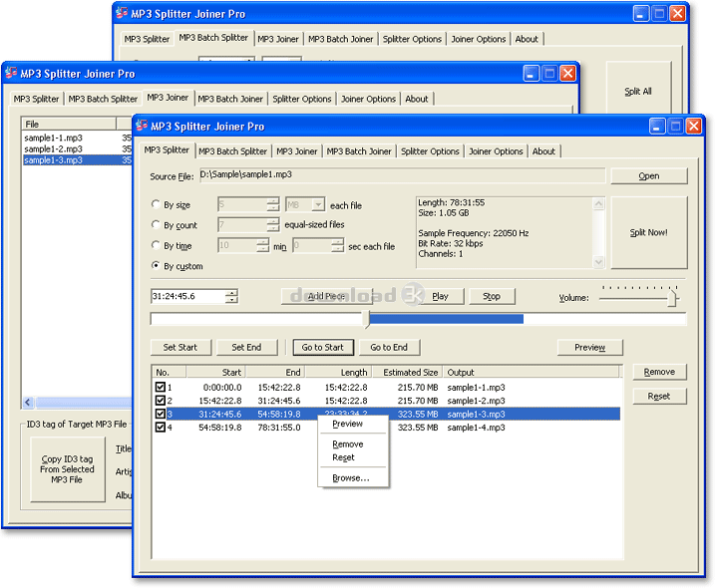Click Stop to halt playback
Viewport: 716px width, 588px height.
point(492,296)
